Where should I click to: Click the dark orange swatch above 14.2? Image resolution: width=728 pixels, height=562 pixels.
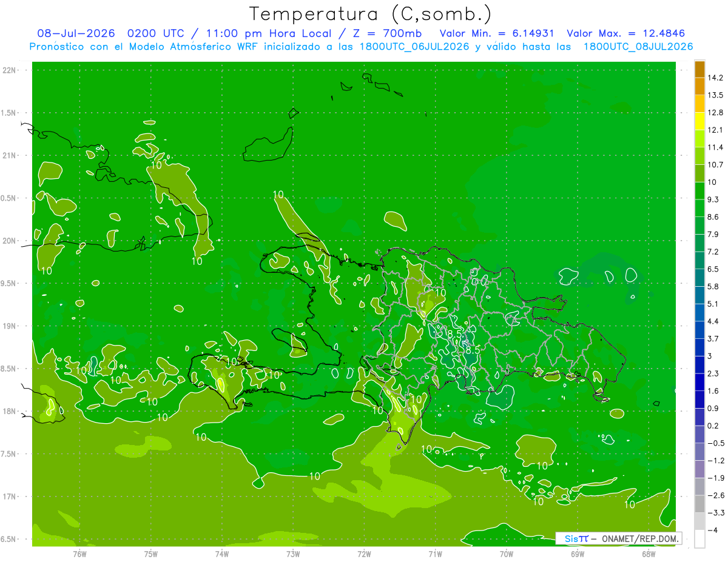point(699,69)
